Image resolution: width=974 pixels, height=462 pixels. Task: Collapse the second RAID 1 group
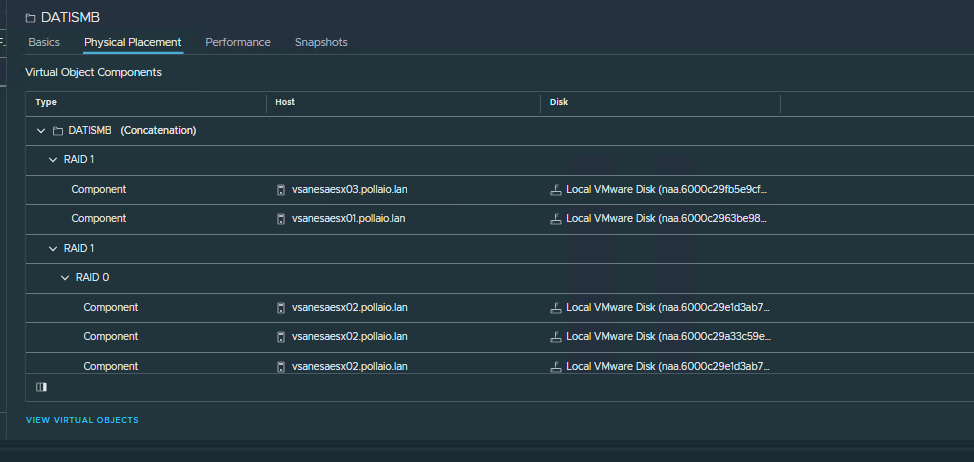53,248
